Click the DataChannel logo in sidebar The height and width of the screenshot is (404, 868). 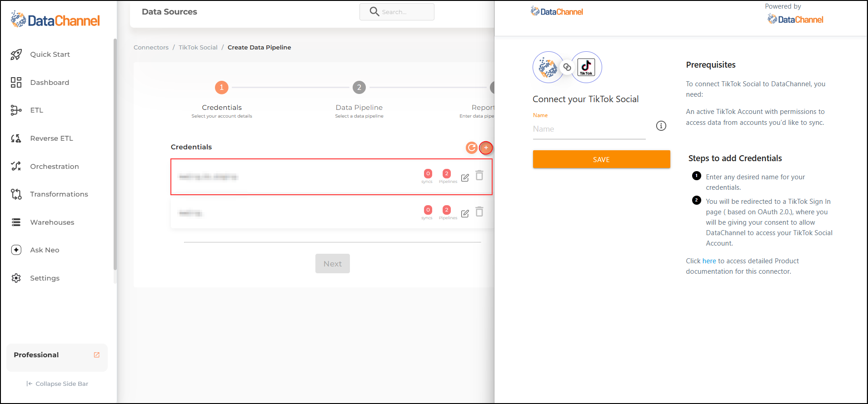coord(55,20)
